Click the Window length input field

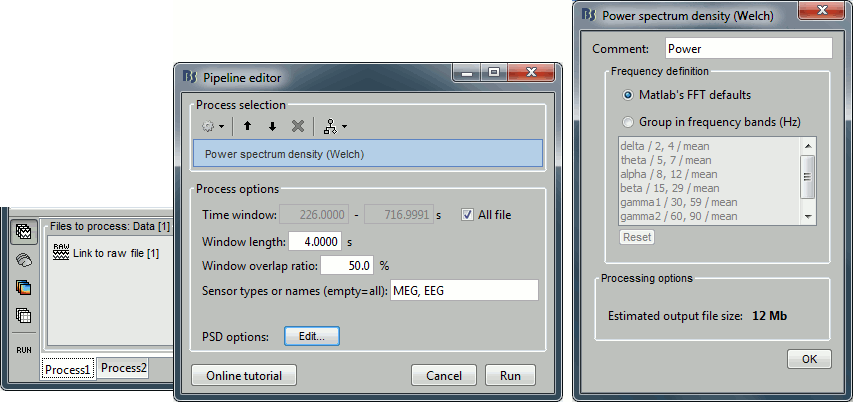click(315, 241)
